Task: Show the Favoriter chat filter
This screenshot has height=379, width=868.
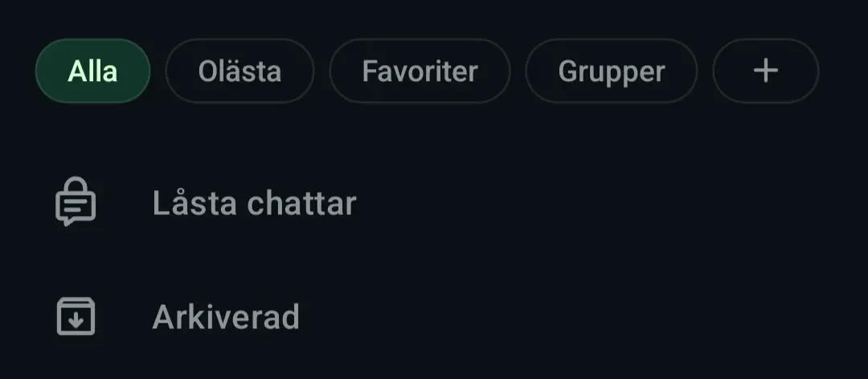Action: 420,71
